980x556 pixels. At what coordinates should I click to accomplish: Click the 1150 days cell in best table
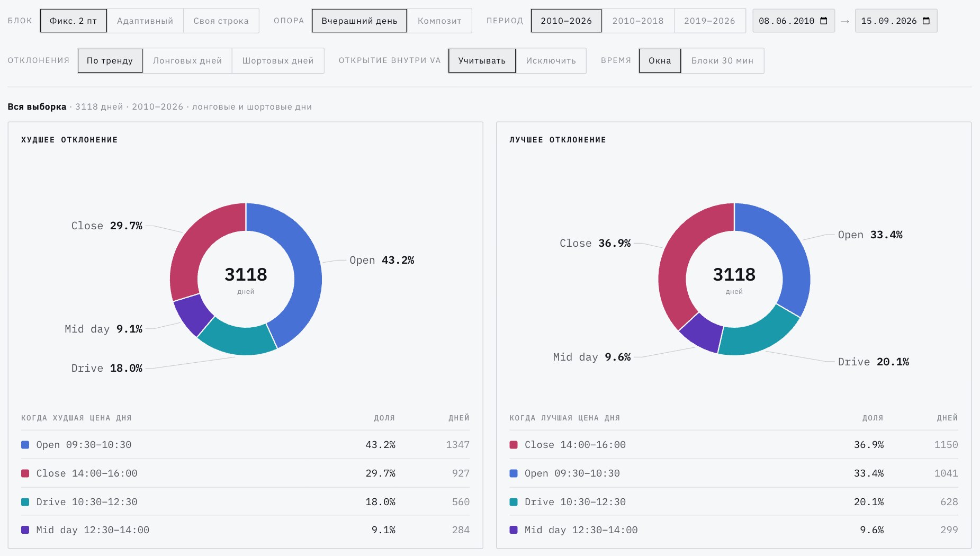tap(946, 445)
